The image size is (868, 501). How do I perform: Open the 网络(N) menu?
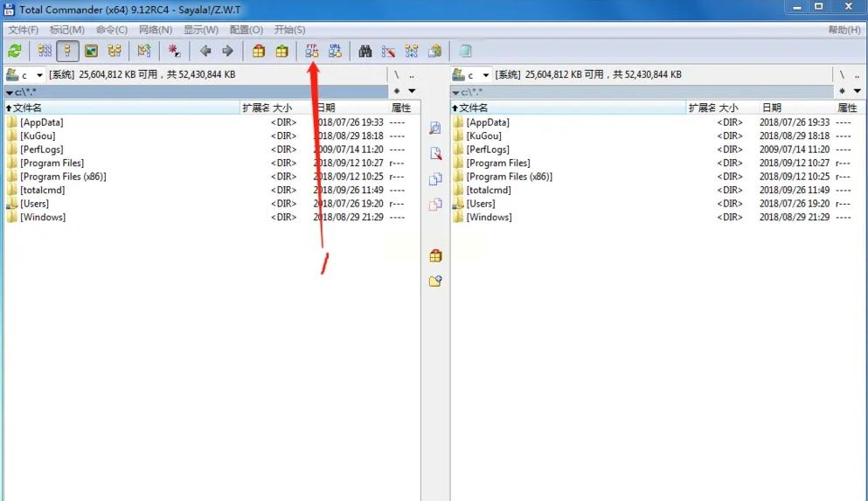(156, 30)
